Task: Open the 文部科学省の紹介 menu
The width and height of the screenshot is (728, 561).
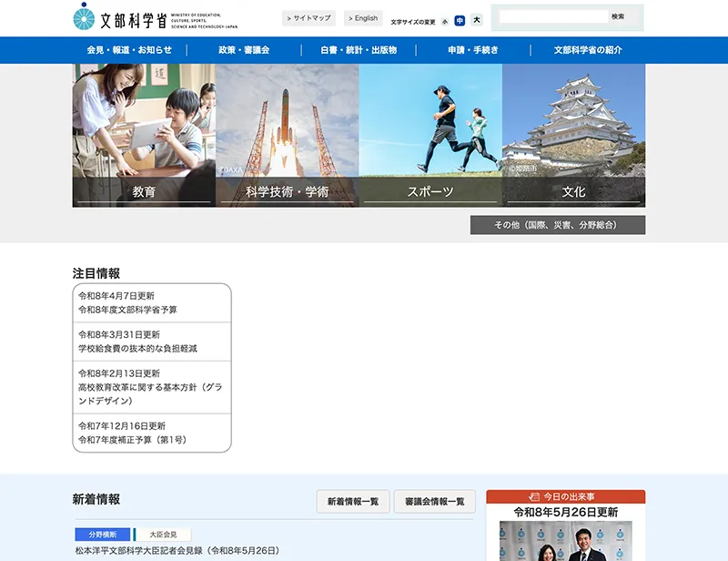Action: [588, 50]
